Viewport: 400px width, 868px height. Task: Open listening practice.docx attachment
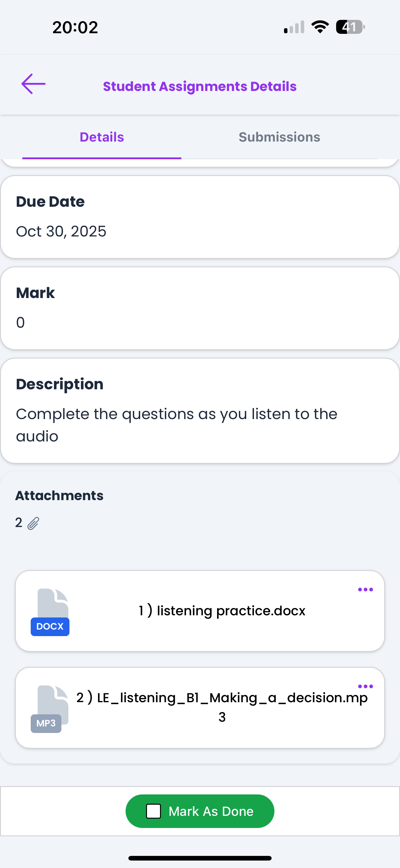pos(222,611)
